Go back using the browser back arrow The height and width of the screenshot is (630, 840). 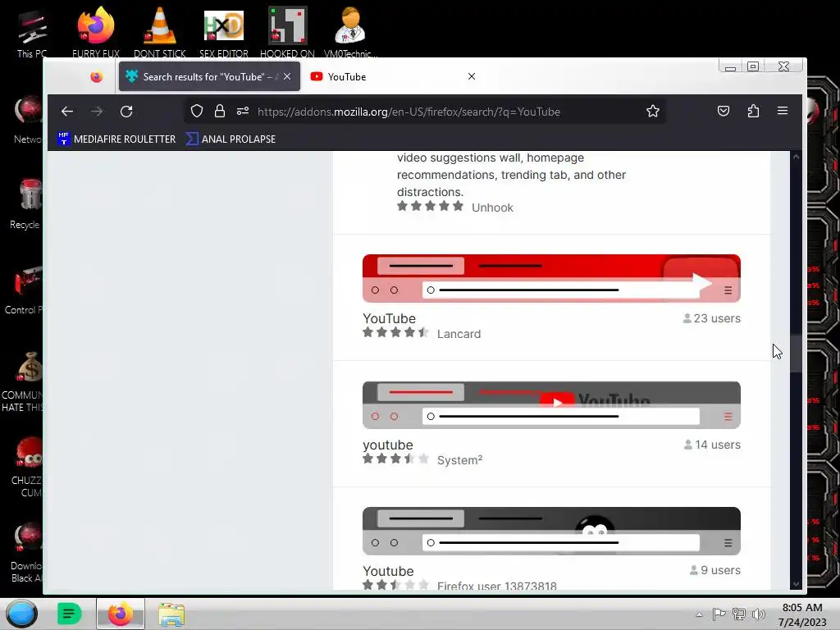[67, 112]
